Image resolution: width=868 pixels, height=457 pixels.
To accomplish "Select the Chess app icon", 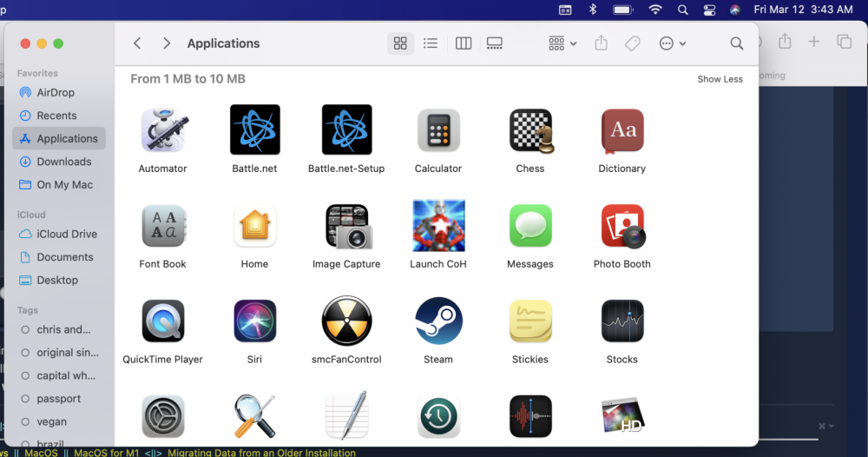I will point(531,130).
